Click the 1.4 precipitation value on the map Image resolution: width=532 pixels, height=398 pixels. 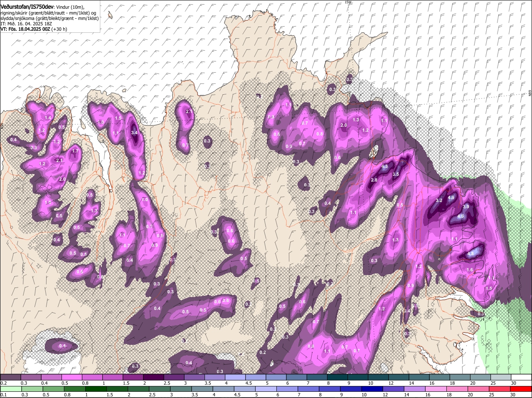[48, 118]
